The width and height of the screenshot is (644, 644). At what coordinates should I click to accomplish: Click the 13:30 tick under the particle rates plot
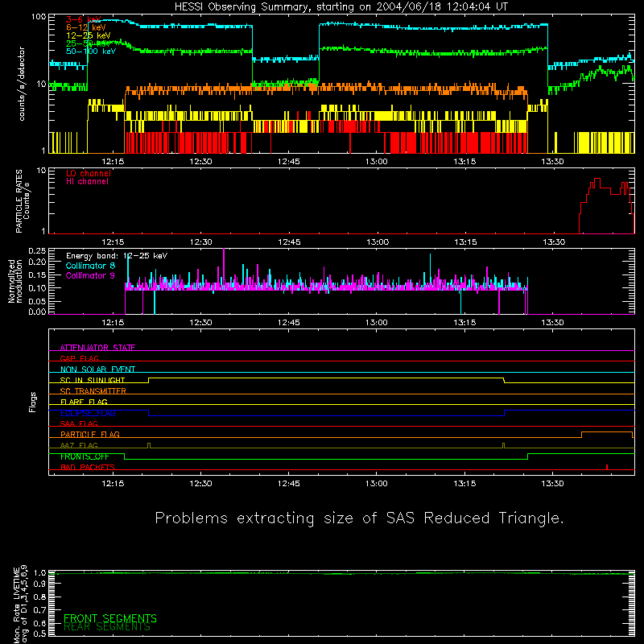click(x=554, y=242)
